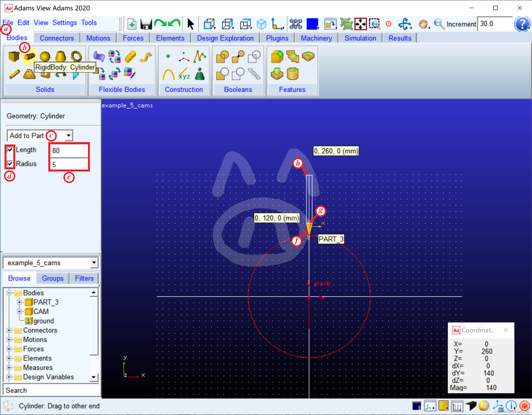Click the Boolean chain geometry icon
This screenshot has height=415, width=532.
point(254,74)
